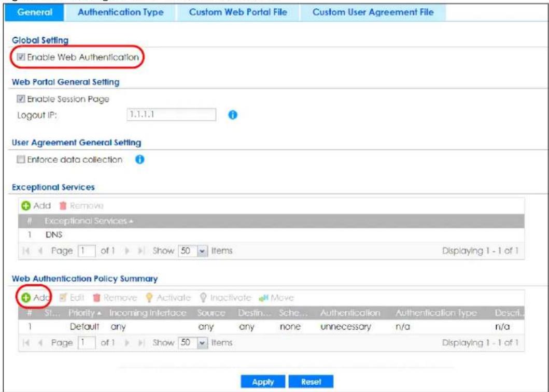Screen dimensions: 549x392
Task: Click Remove trash icon in Exceptional Services
Action: 63,206
